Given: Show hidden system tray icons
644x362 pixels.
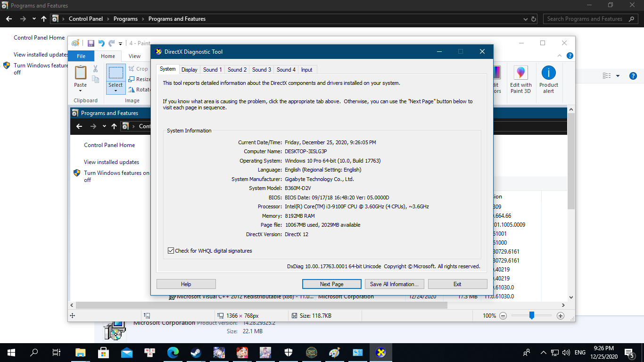Looking at the screenshot, I should pos(543,353).
